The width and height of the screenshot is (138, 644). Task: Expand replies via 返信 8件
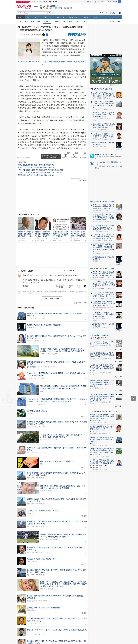click(x=26, y=286)
